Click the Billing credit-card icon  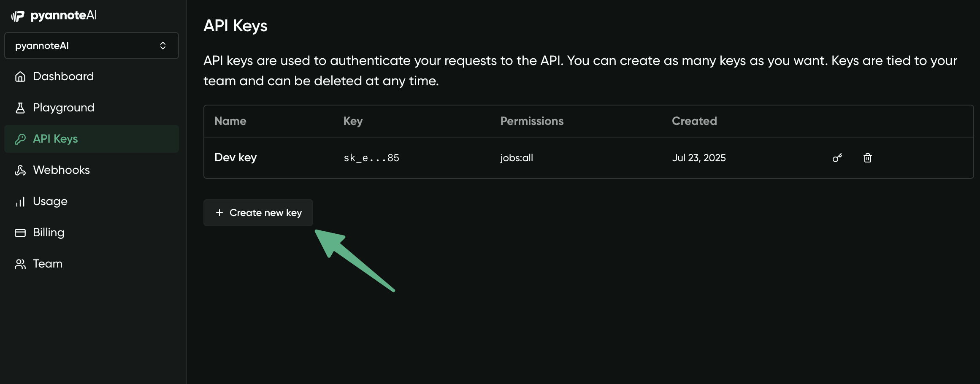[x=20, y=232]
